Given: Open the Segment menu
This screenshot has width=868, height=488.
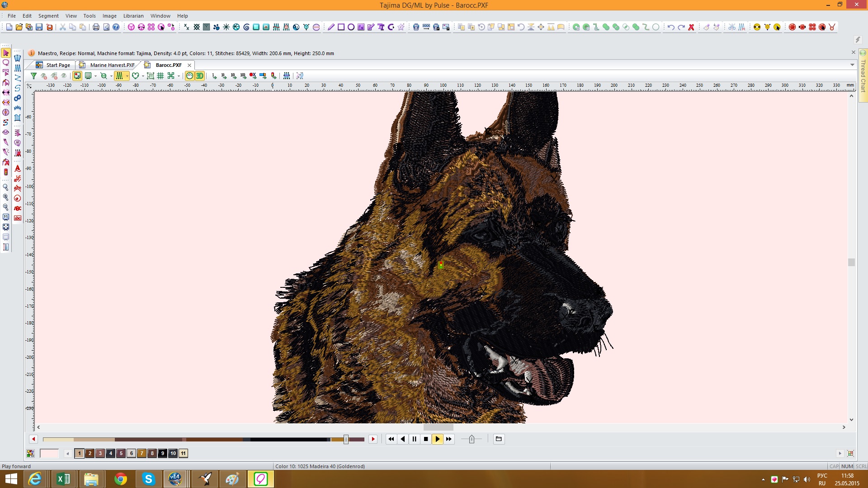Looking at the screenshot, I should [48, 16].
